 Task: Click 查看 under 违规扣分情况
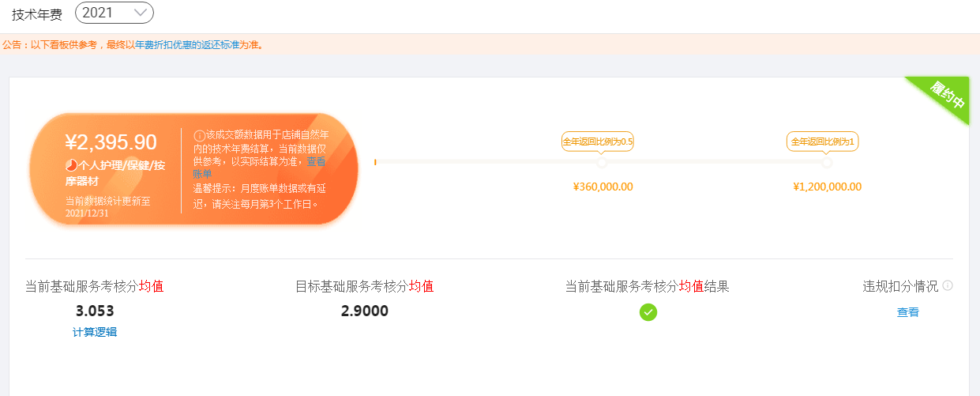[x=908, y=312]
